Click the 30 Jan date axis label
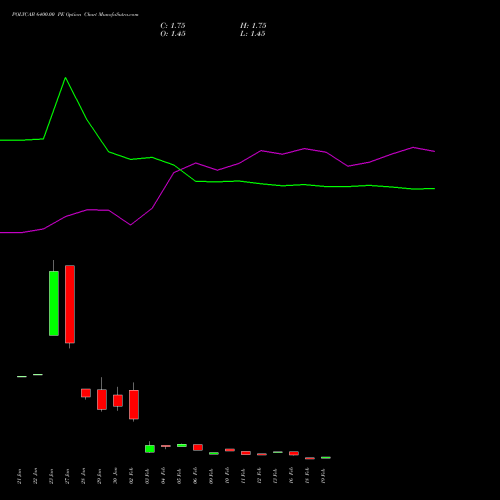 click(x=115, y=476)
